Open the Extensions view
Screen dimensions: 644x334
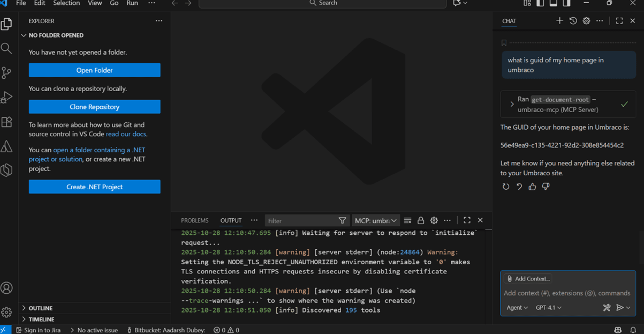[x=6, y=122]
